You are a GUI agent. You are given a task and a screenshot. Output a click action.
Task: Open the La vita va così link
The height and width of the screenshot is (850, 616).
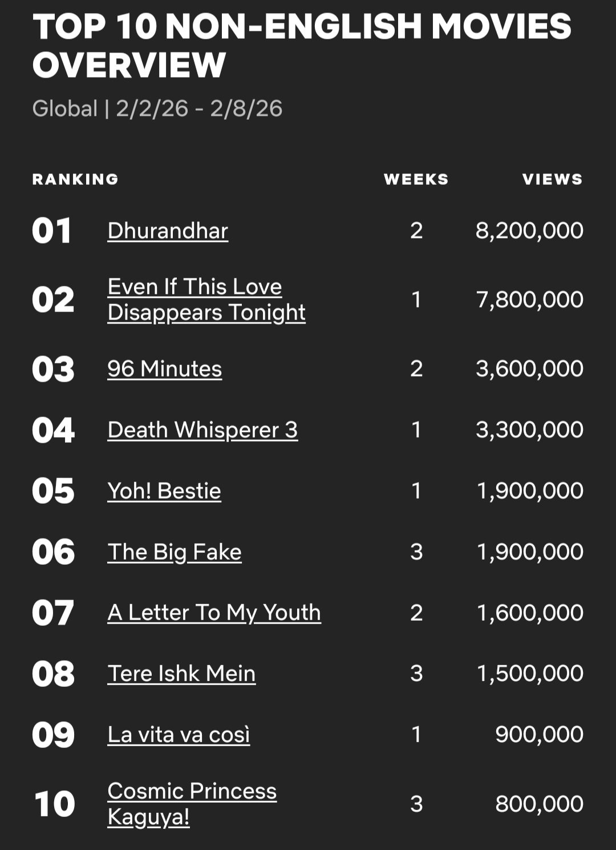[179, 734]
